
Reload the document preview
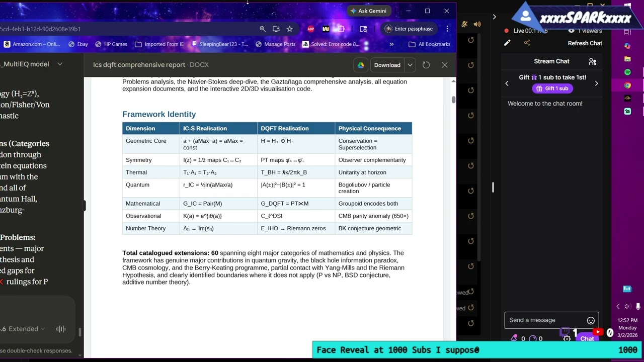(426, 65)
